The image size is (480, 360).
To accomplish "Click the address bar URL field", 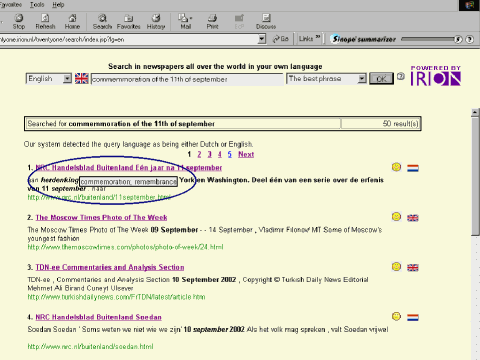I will [x=128, y=39].
